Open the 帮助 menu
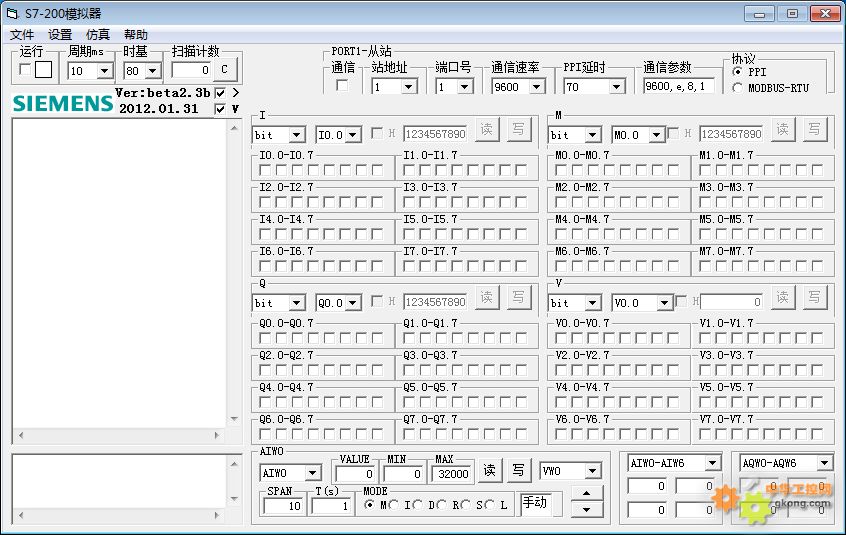The image size is (846, 535). (135, 35)
